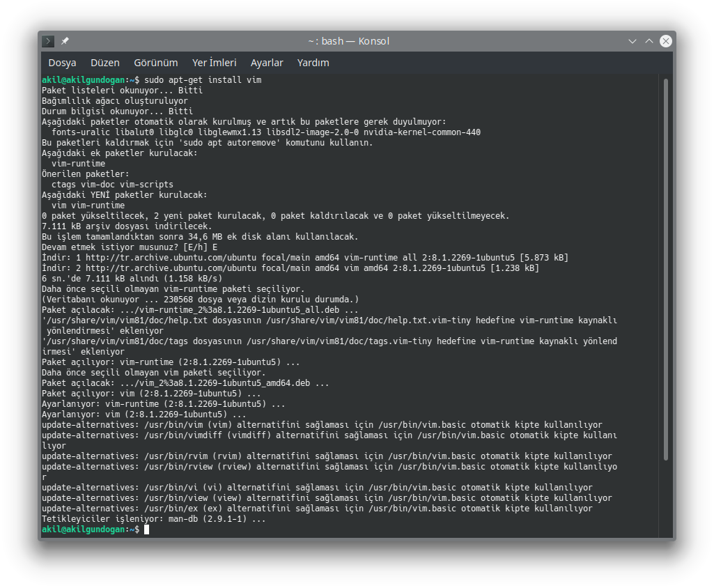Click 'Daha önce seçili olmayan vim paketi' line

tap(154, 373)
